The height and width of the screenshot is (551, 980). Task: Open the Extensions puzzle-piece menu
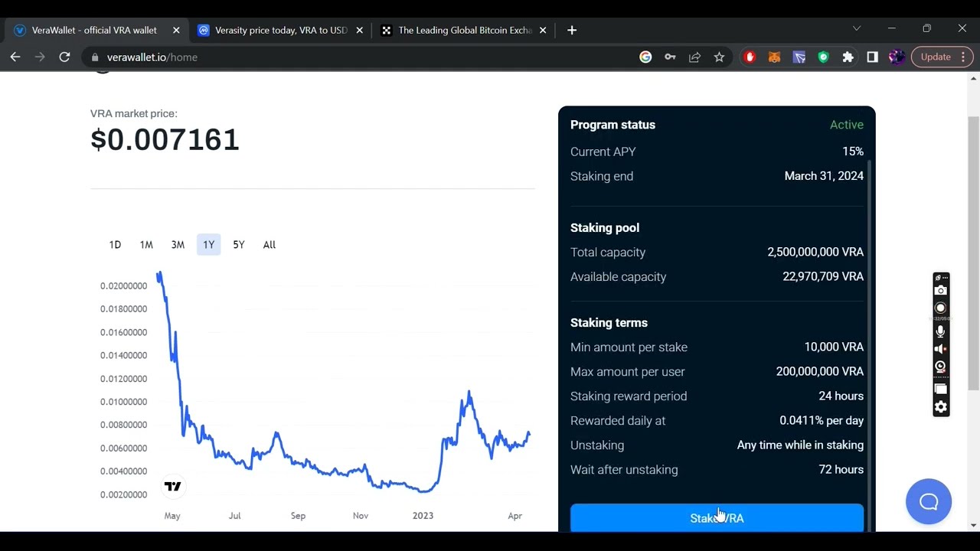(848, 57)
